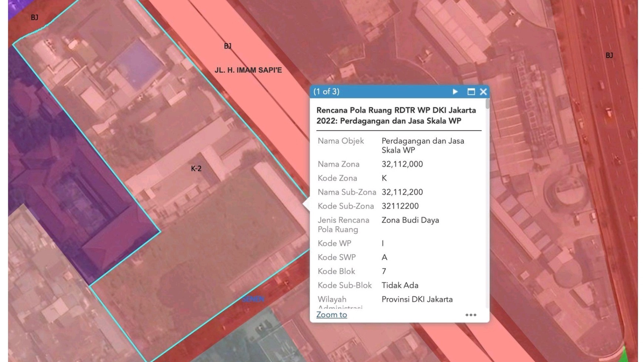Click the K-2 zone label on map

(x=196, y=169)
